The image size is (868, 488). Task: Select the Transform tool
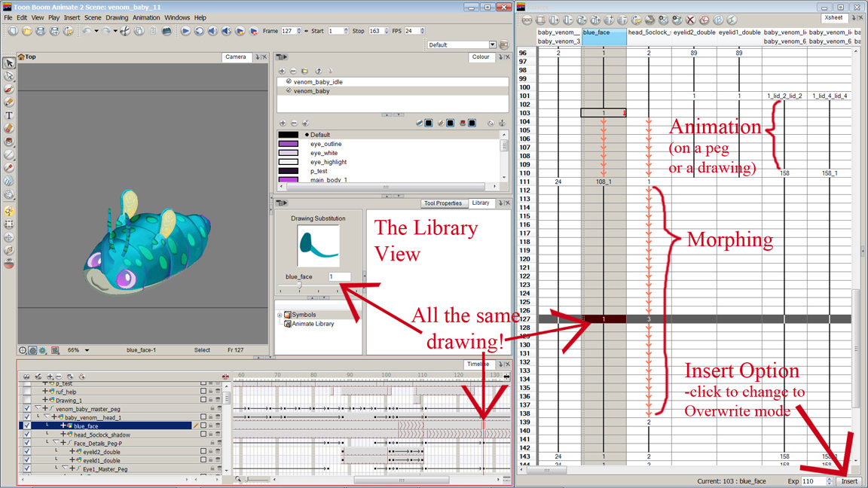coord(9,224)
